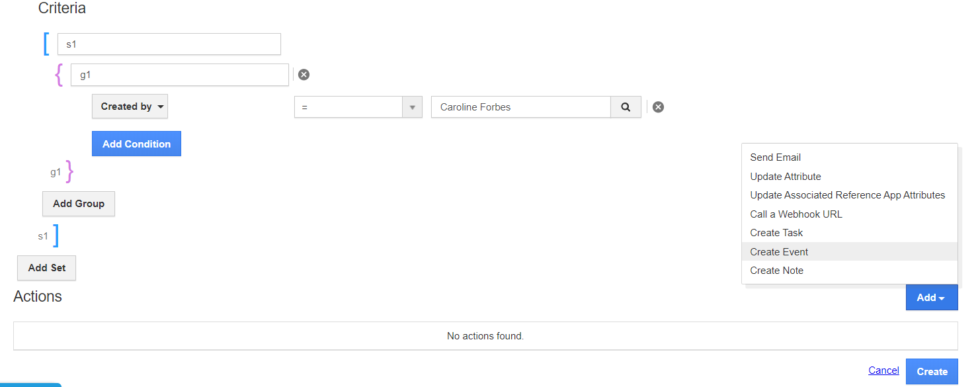Focus the g1 group name field
The image size is (980, 387).
pyautogui.click(x=180, y=75)
